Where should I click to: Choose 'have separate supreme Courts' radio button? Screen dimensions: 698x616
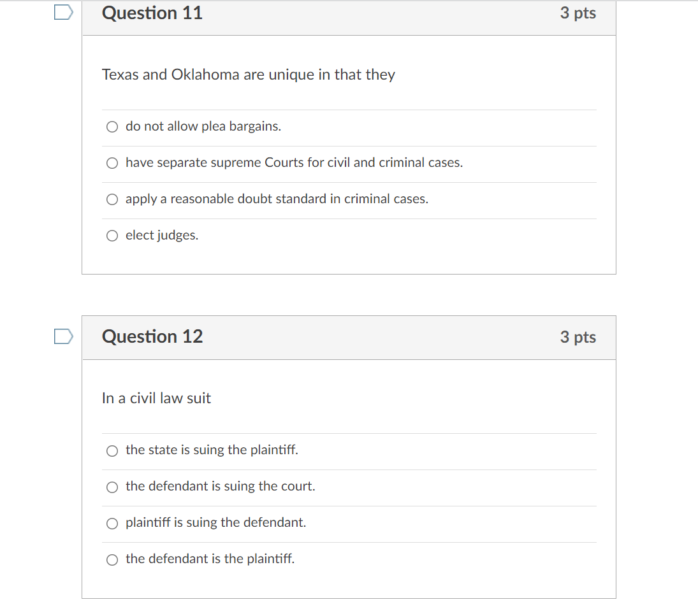pyautogui.click(x=112, y=163)
